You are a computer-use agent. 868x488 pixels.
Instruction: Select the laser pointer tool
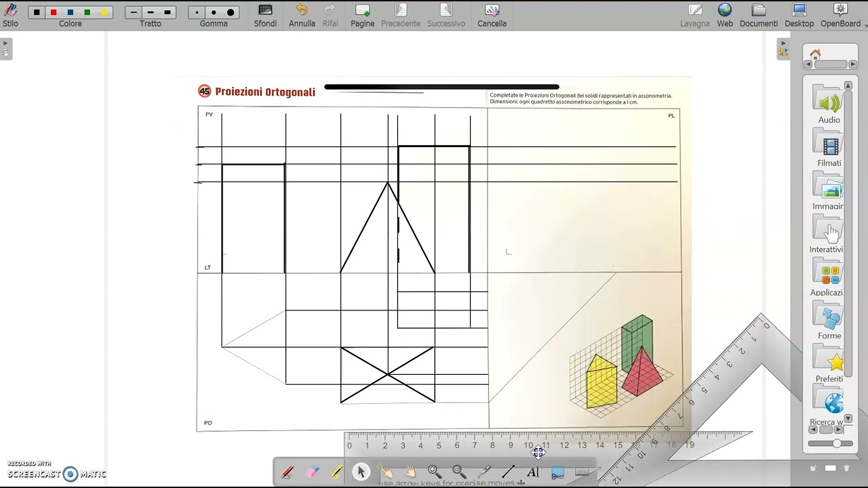[484, 472]
